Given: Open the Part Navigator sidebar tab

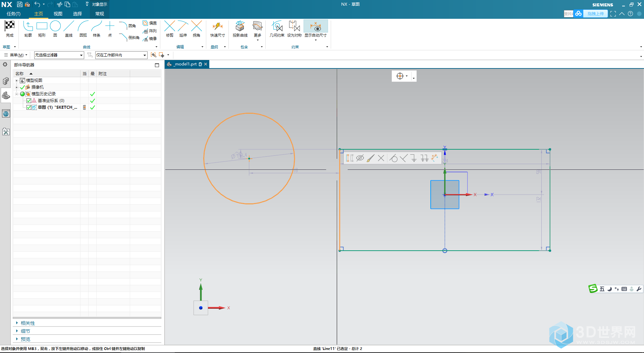Looking at the screenshot, I should tap(6, 96).
